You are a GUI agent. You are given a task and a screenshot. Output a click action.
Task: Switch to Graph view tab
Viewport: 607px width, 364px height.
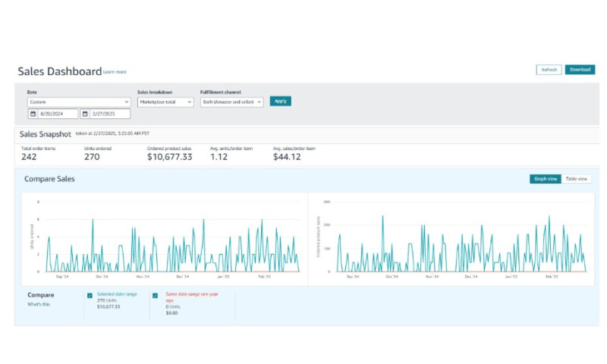pos(546,179)
